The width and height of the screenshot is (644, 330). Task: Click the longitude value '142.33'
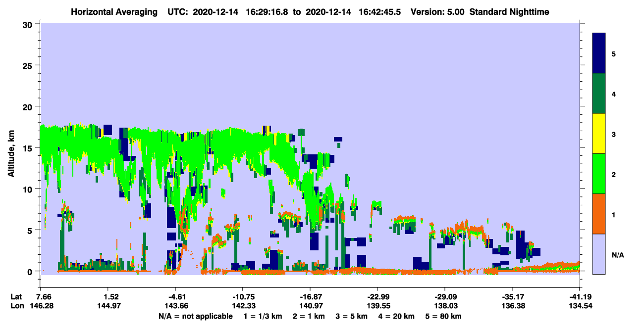point(244,306)
